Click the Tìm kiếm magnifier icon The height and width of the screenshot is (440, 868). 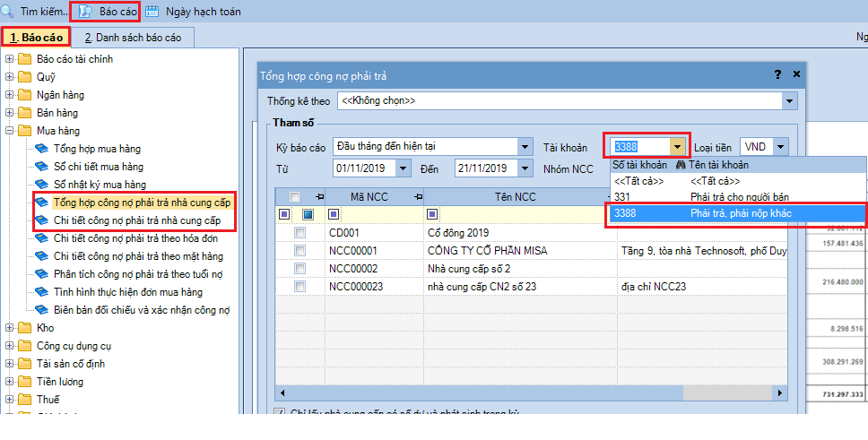pyautogui.click(x=8, y=11)
